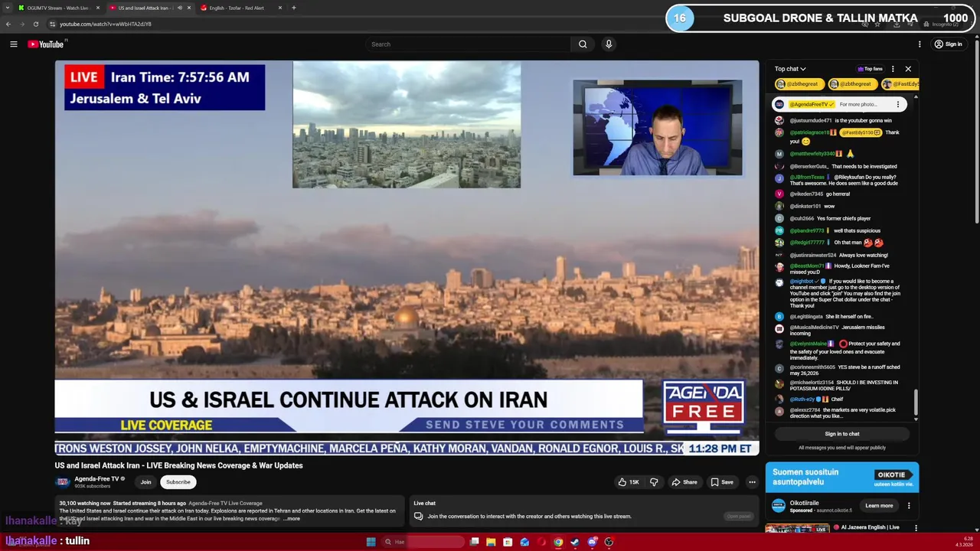
Task: Mute the tab via its speaker icon
Action: [x=180, y=8]
